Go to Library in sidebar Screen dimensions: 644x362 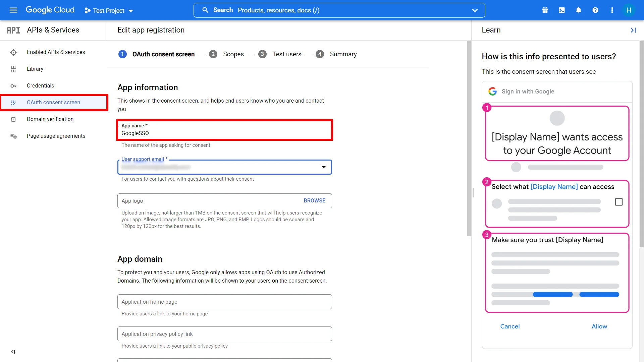(35, 69)
